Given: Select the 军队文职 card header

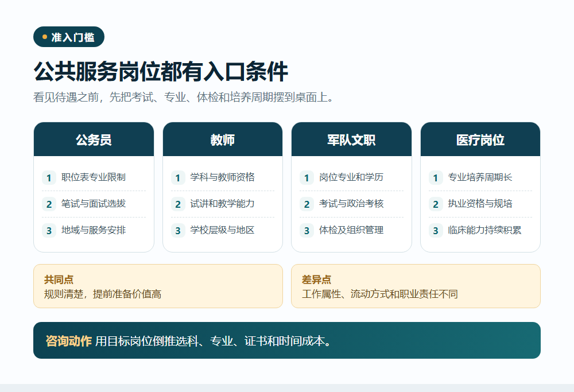Looking at the screenshot, I should [351, 139].
